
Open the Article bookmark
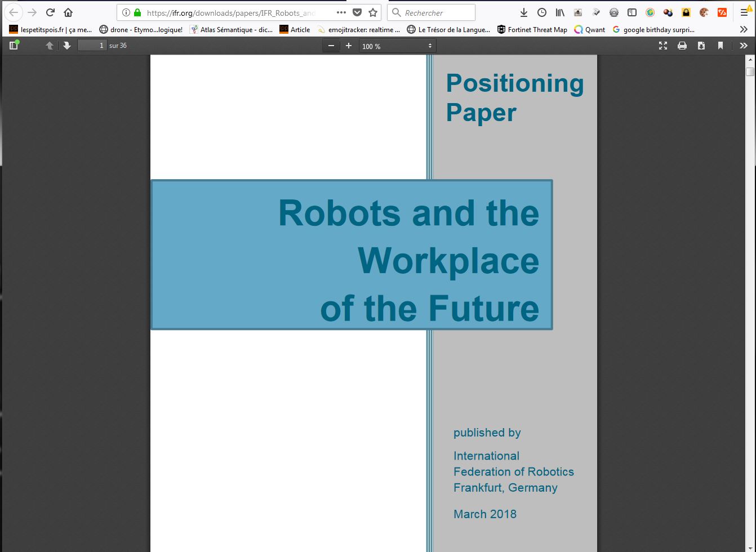point(295,29)
